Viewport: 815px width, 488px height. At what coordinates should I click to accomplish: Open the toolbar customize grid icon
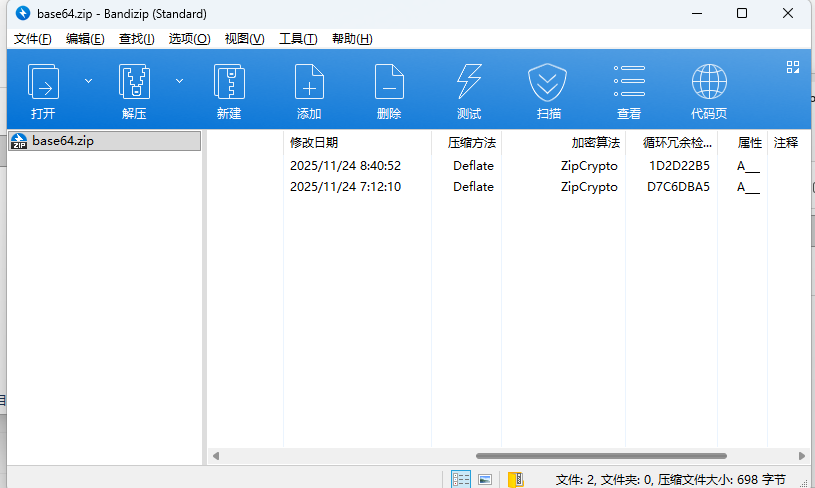[x=793, y=67]
